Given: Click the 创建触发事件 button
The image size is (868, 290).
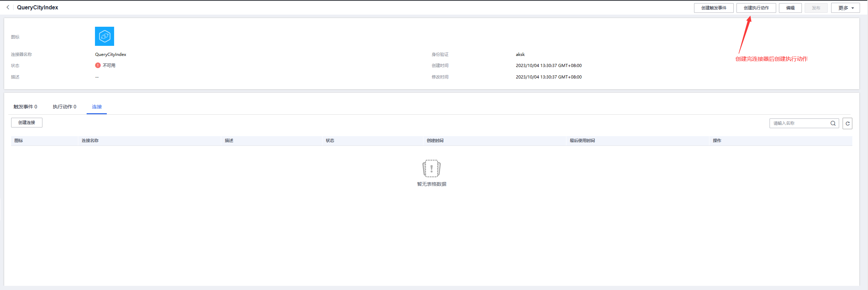Looking at the screenshot, I should [x=714, y=8].
